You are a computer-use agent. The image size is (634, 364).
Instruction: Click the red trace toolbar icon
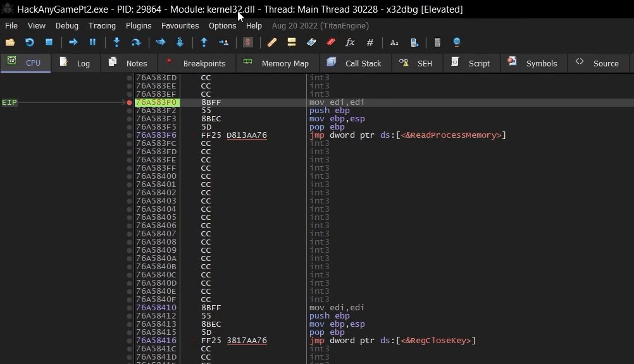pos(330,42)
